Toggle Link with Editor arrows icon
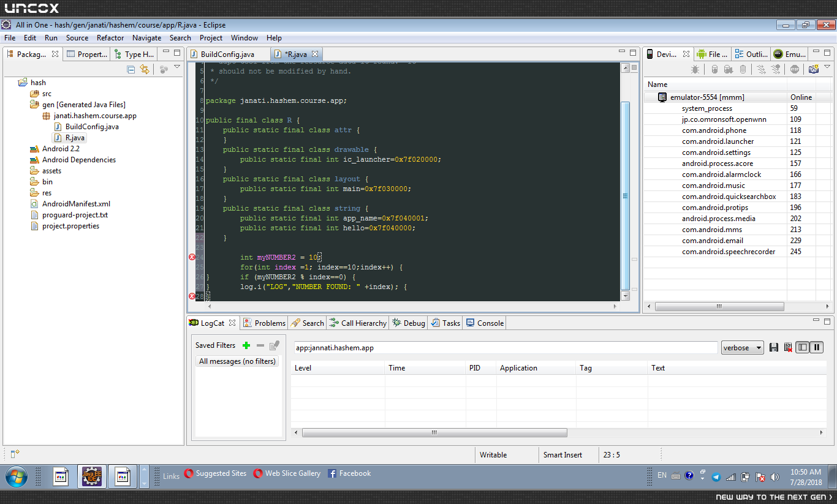This screenshot has height=504, width=837. click(145, 69)
